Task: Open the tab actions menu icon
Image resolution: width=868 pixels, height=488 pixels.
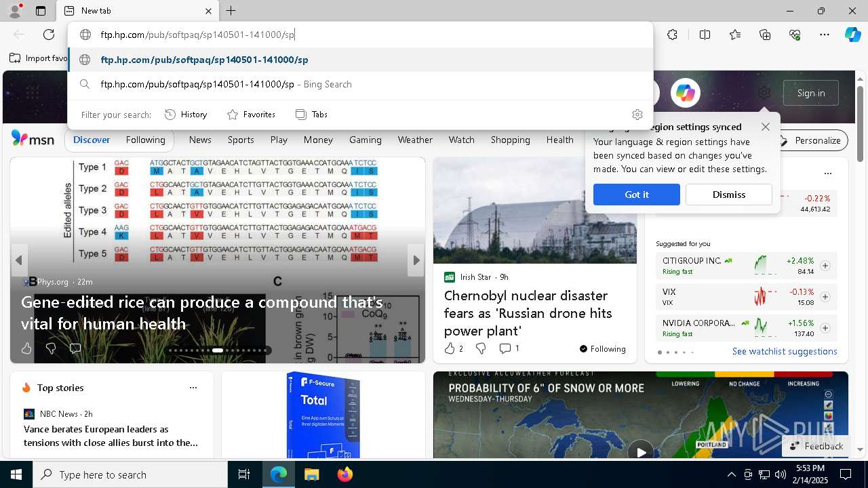Action: point(41,11)
